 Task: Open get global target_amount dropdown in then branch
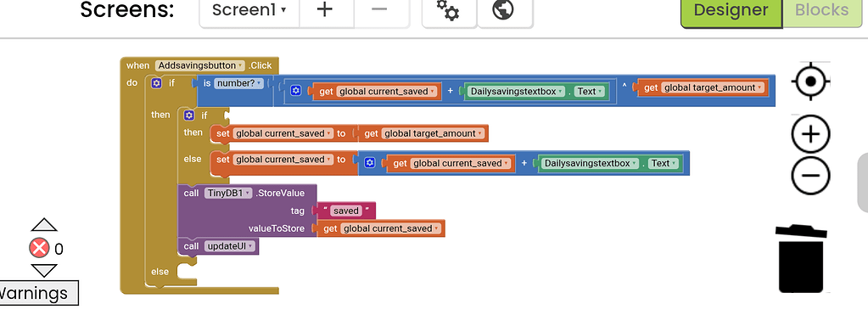coord(433,133)
